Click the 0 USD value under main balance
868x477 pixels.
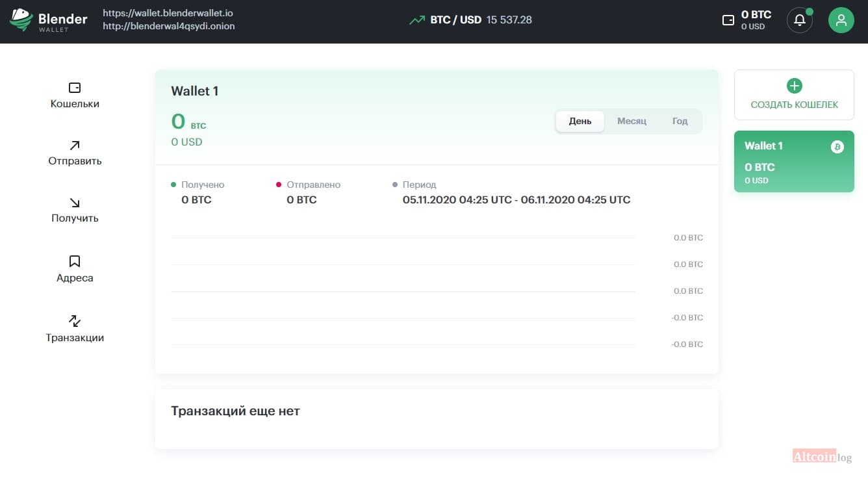[186, 142]
